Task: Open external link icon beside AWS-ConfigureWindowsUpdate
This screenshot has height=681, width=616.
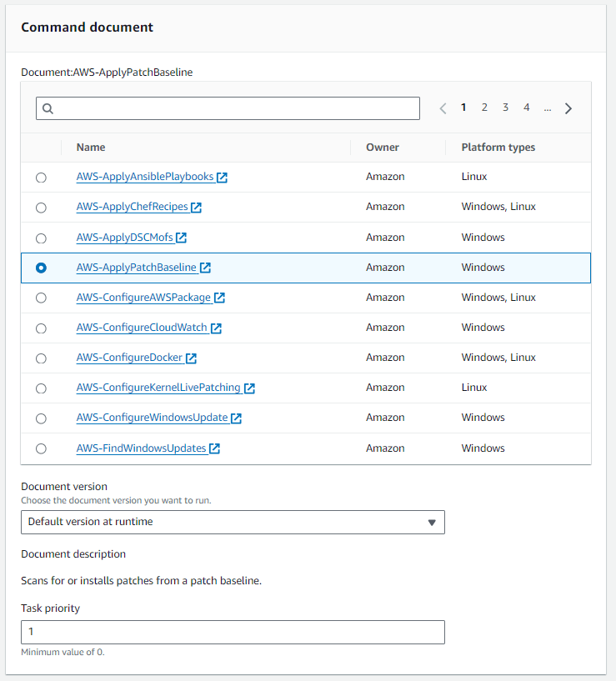Action: 237,418
